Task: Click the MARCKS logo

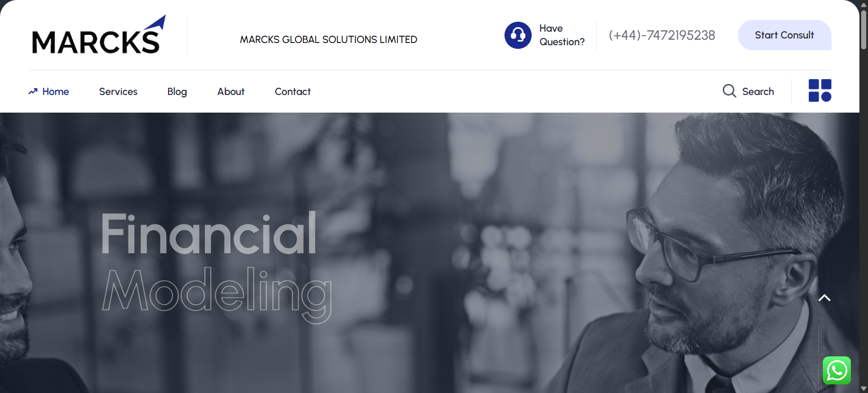Action: (99, 35)
